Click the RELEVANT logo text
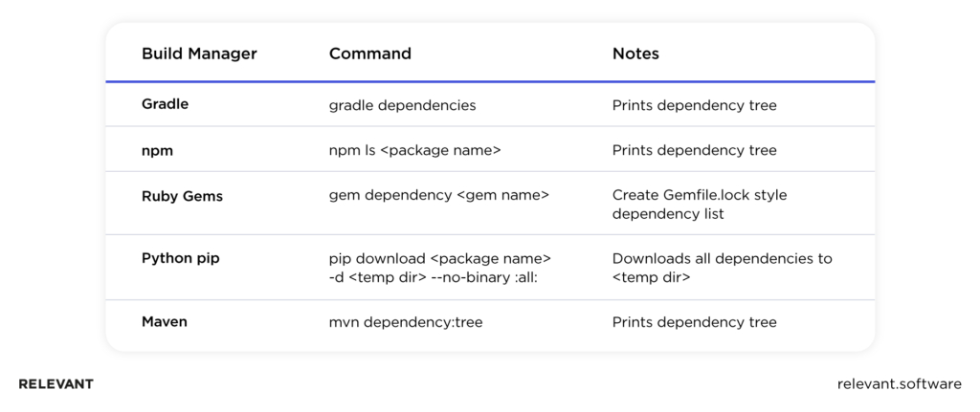 (56, 384)
